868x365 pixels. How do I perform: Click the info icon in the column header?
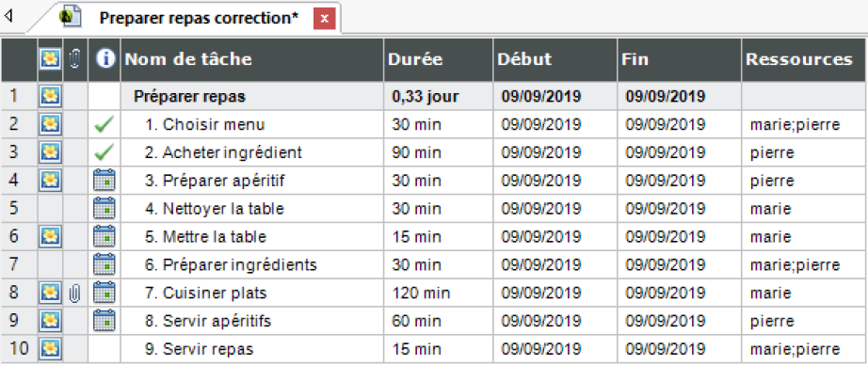tap(104, 59)
